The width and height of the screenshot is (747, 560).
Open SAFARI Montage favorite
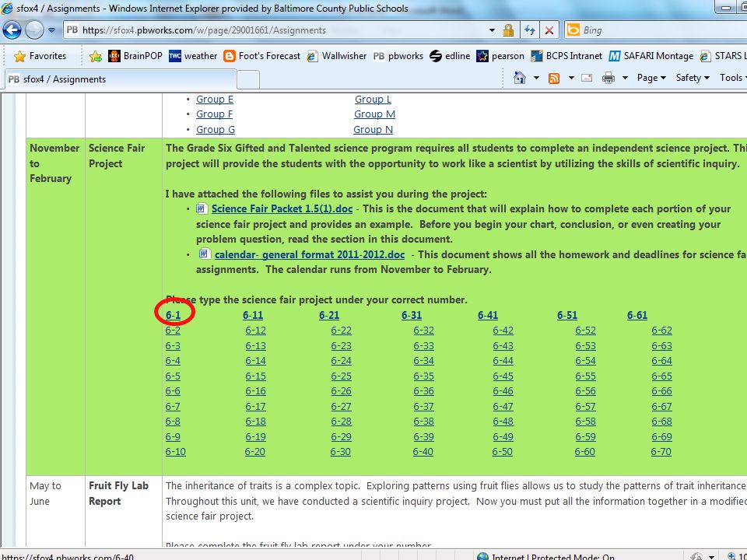click(651, 56)
